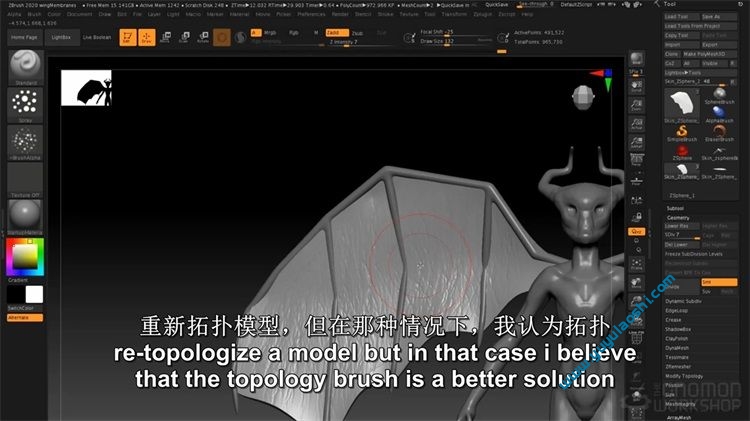The width and height of the screenshot is (750, 421).
Task: Click the Actual size icon
Action: 636,124
